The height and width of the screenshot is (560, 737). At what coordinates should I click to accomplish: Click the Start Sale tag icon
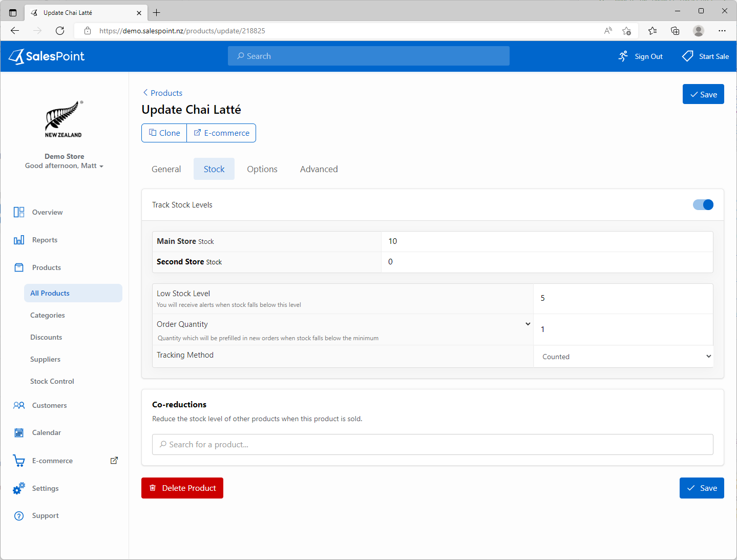(687, 56)
